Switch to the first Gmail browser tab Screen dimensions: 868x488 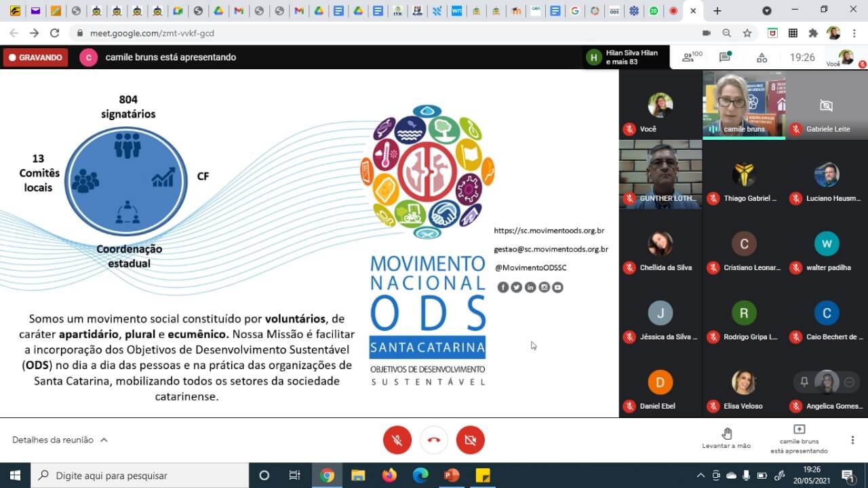[238, 11]
